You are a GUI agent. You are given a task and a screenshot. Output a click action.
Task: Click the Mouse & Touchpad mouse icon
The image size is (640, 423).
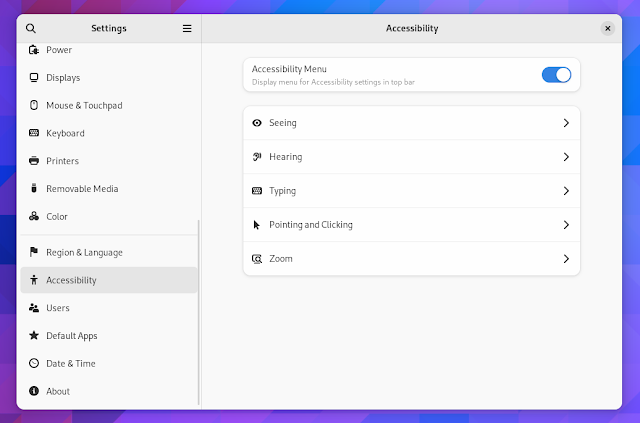[x=34, y=105]
